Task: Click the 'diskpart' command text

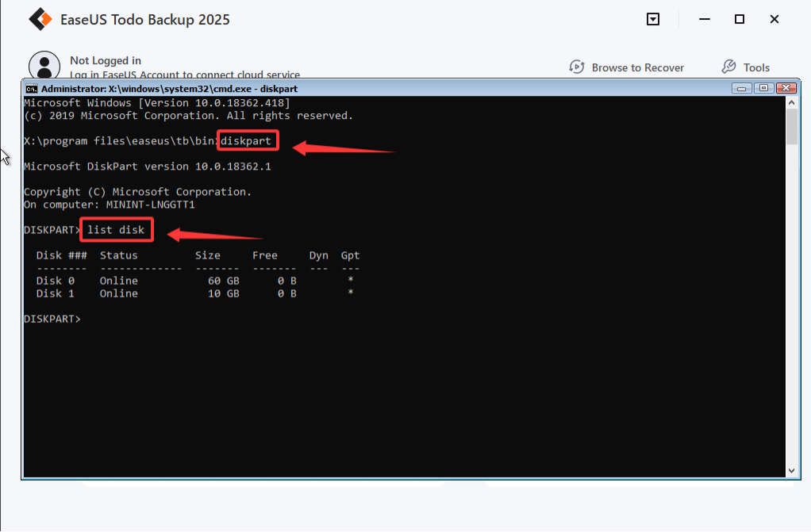Action: (246, 140)
